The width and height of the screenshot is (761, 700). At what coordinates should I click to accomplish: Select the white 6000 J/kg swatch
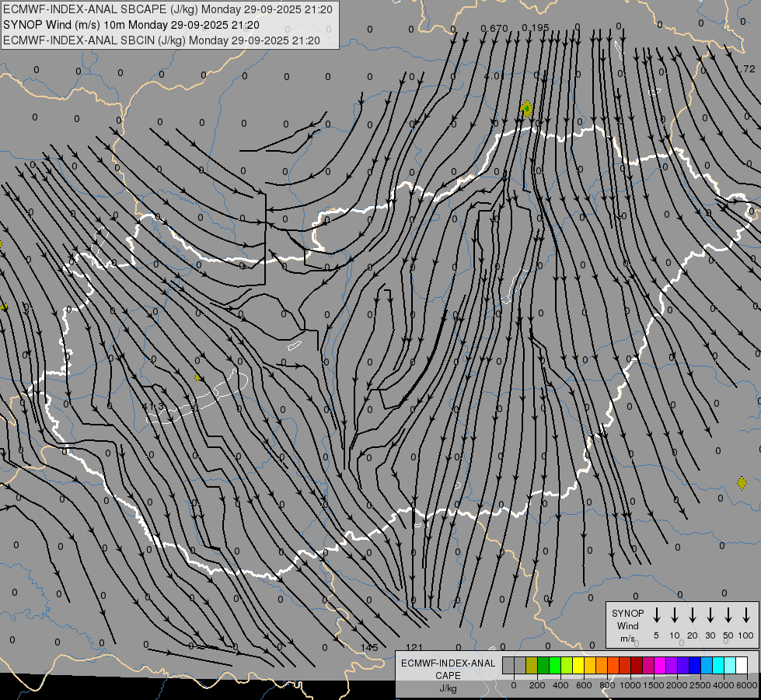point(741,665)
